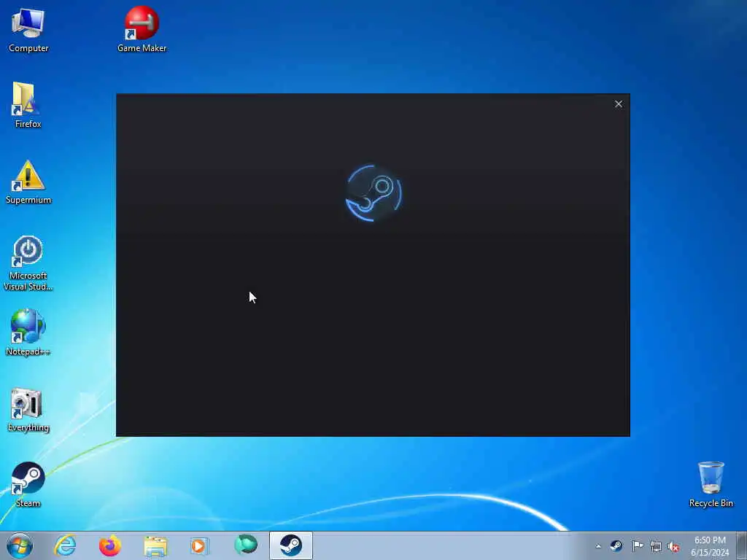Click the green orb taskbar icon
Viewport: 747px width, 560px height.
(246, 545)
